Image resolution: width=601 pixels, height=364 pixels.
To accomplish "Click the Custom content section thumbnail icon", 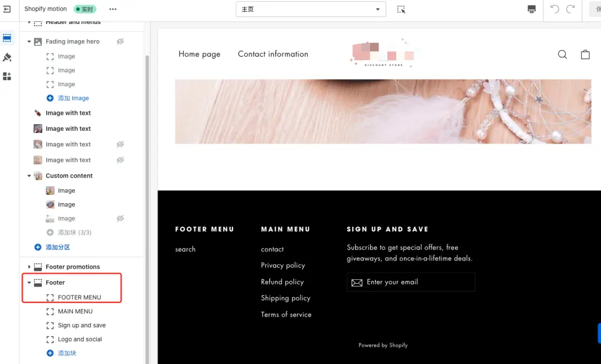I will (x=38, y=176).
